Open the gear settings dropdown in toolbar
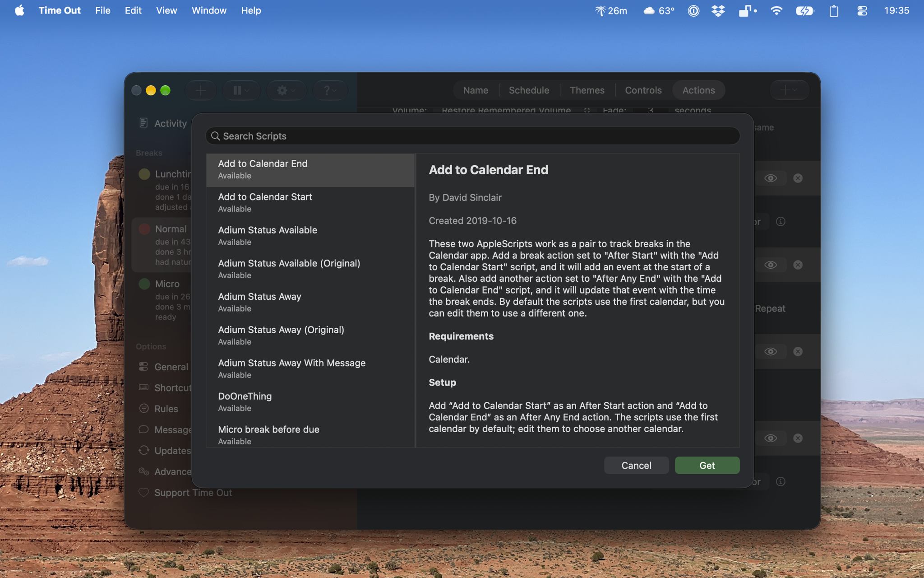Image resolution: width=924 pixels, height=578 pixels. pos(286,90)
